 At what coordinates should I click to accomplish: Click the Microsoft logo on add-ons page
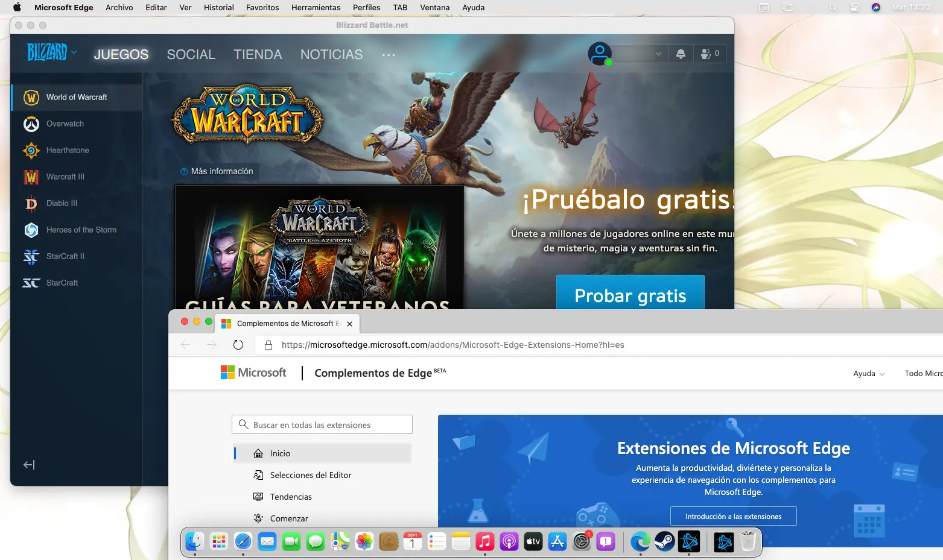253,373
